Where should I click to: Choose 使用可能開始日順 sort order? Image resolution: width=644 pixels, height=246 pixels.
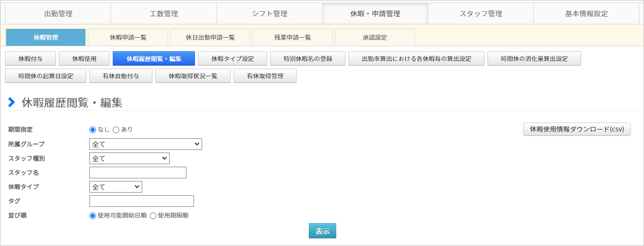click(92, 216)
